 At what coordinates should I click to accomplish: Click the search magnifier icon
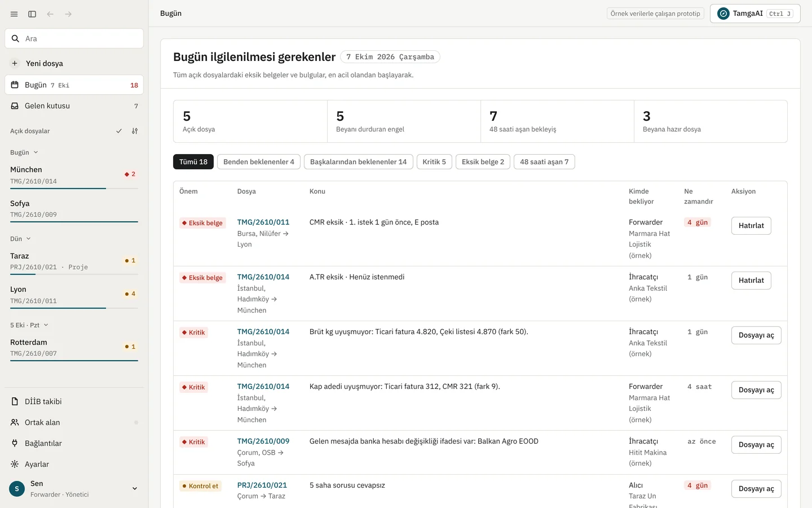coord(15,38)
